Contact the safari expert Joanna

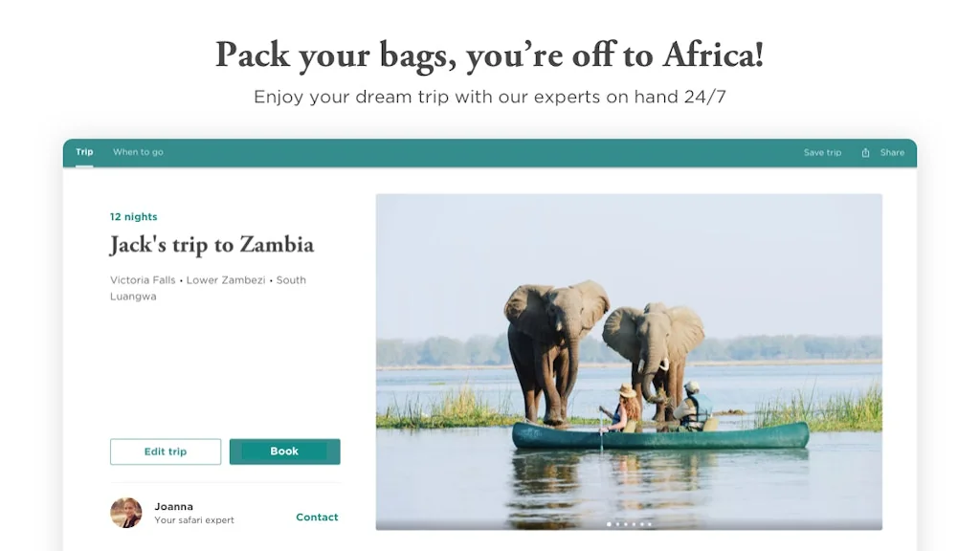(317, 518)
